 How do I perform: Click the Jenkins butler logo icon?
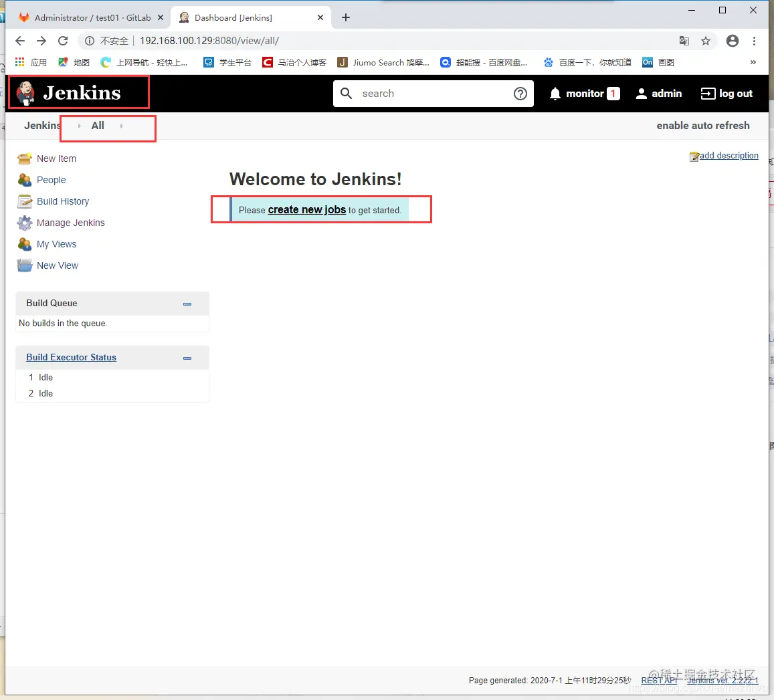click(25, 93)
